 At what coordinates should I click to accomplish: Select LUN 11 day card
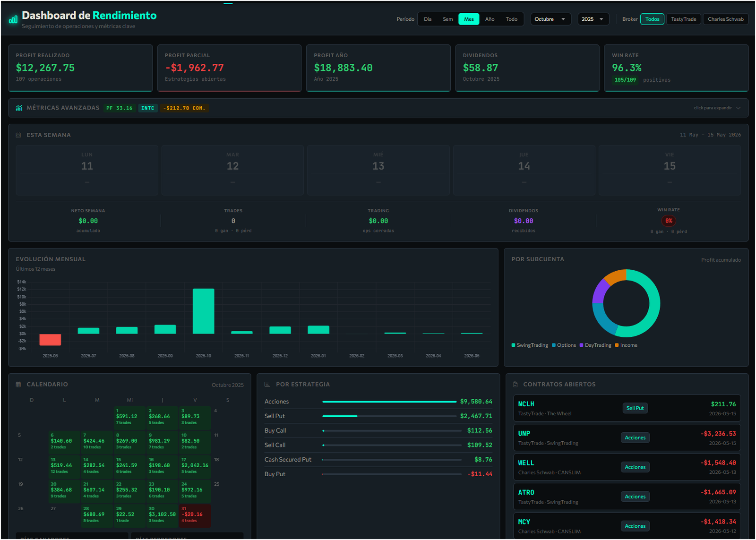point(87,171)
